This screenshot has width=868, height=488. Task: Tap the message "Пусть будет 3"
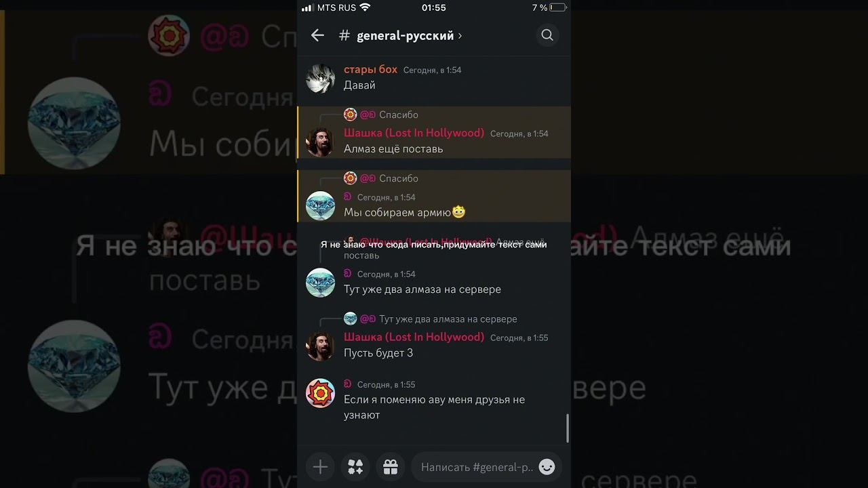[378, 353]
